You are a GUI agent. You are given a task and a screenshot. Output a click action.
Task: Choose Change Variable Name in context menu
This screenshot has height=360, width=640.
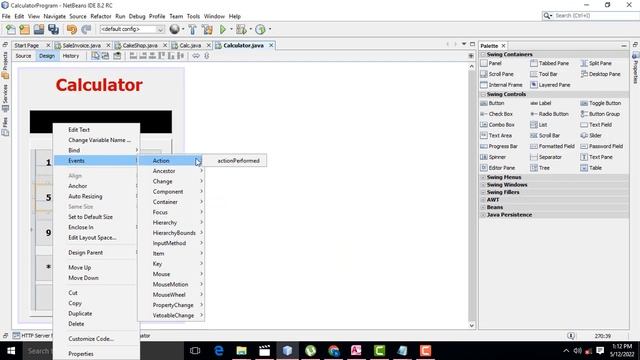tap(97, 140)
